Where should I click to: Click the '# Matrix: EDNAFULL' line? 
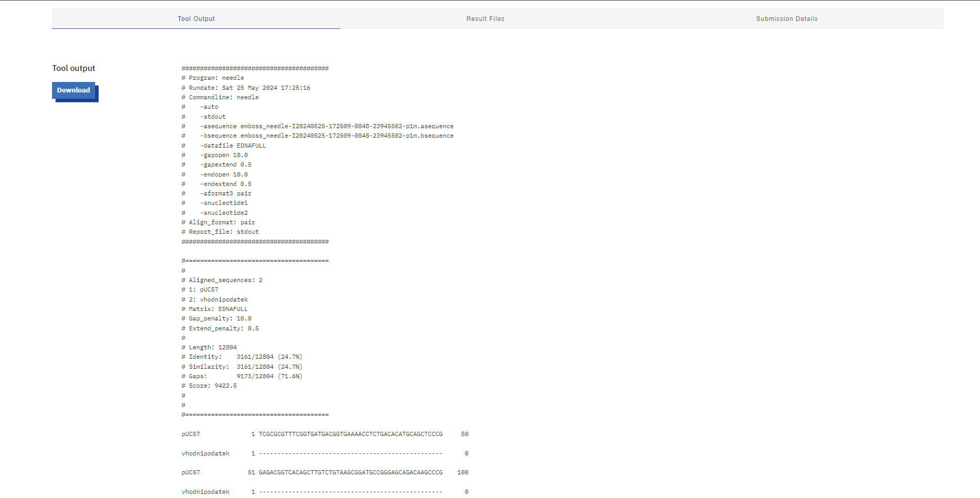tap(214, 309)
